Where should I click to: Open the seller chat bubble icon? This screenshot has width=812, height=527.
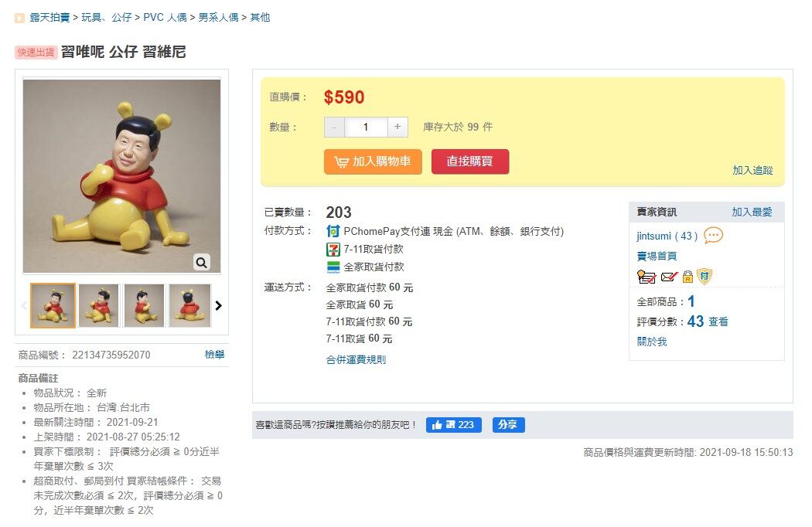tap(713, 236)
